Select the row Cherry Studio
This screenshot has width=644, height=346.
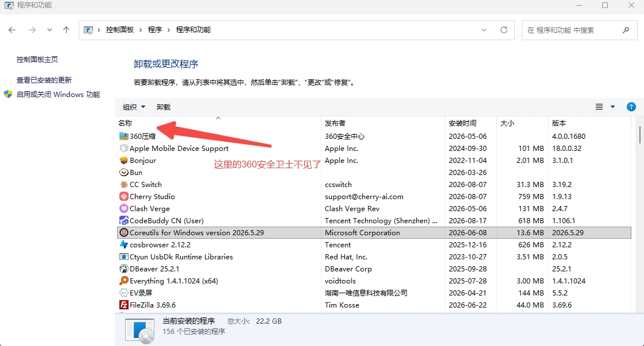point(374,196)
